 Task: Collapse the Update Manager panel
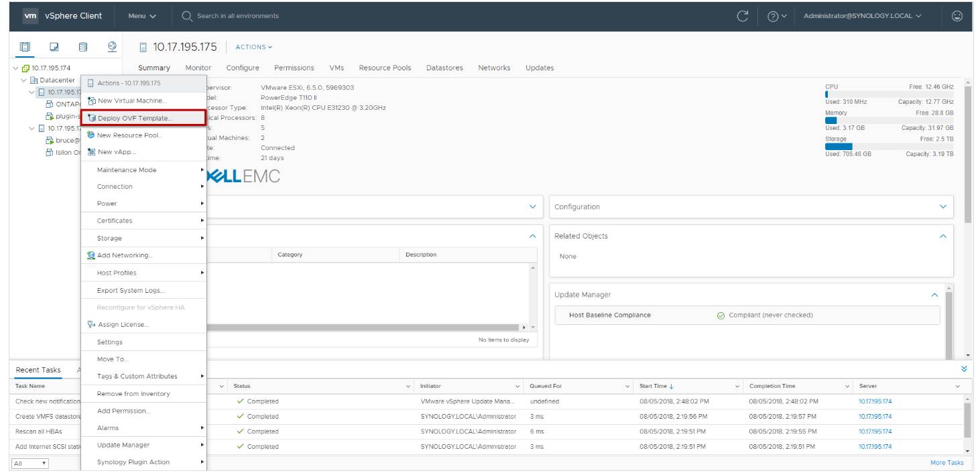pos(935,295)
